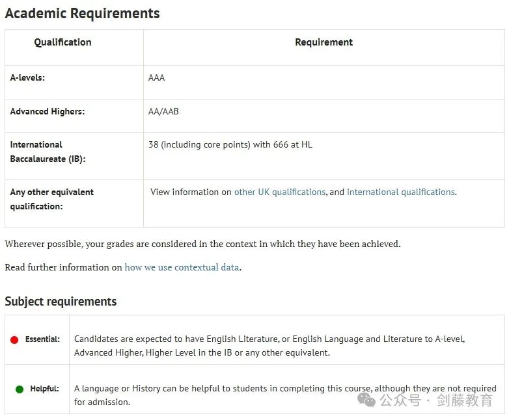Click the 剑藤教育 watermark text

(x=465, y=400)
